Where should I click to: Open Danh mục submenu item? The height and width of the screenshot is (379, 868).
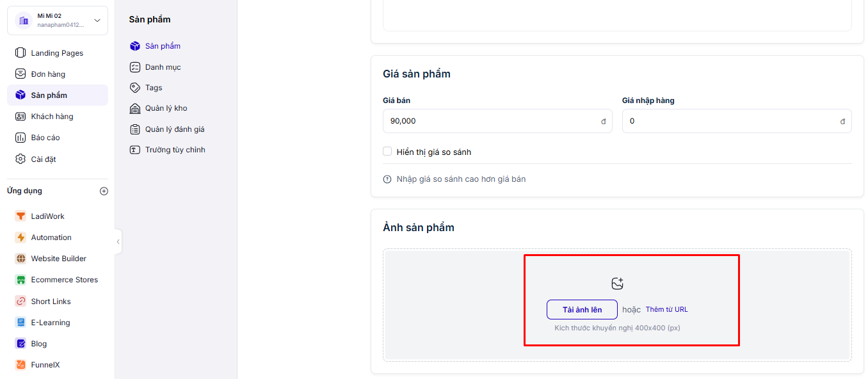click(163, 67)
